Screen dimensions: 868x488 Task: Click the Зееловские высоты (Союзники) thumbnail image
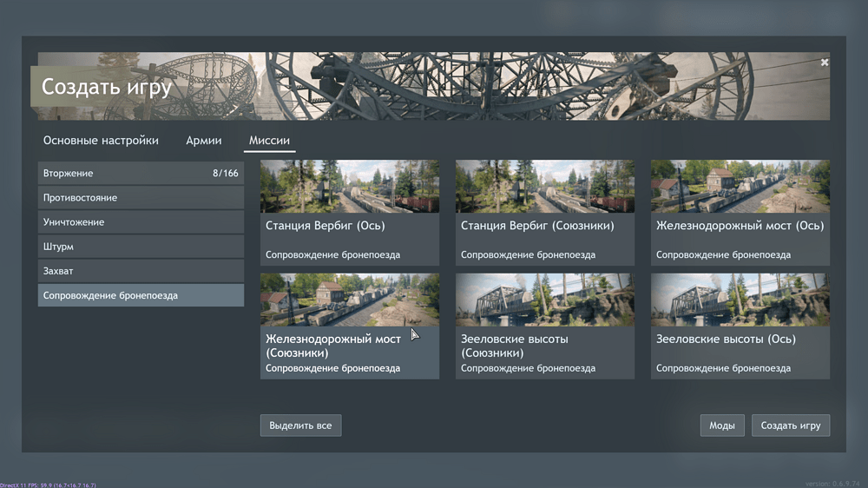(545, 300)
